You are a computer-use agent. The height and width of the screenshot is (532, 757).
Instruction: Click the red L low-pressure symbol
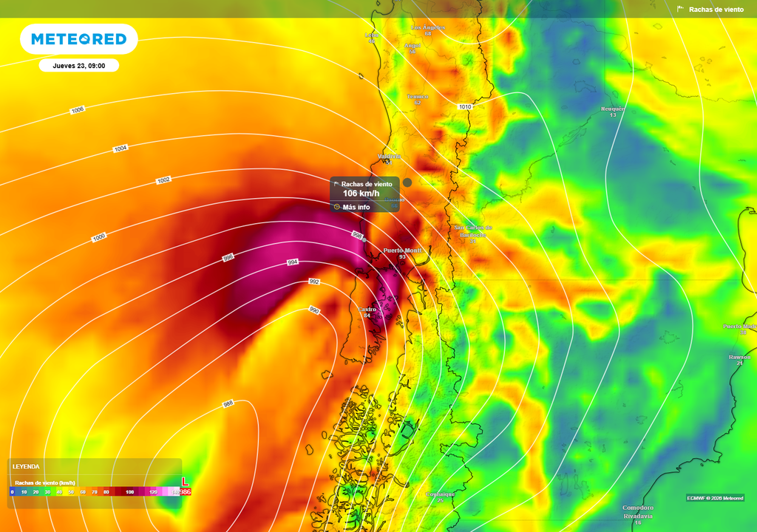(185, 481)
